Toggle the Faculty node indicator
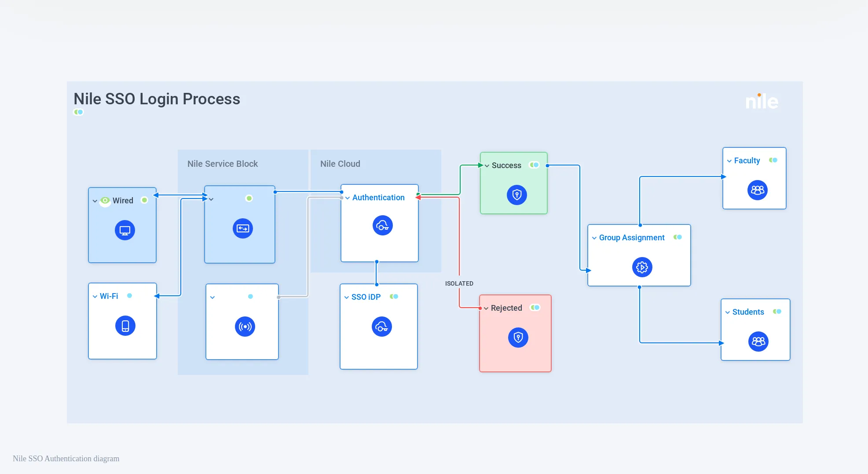The image size is (868, 474). (773, 160)
